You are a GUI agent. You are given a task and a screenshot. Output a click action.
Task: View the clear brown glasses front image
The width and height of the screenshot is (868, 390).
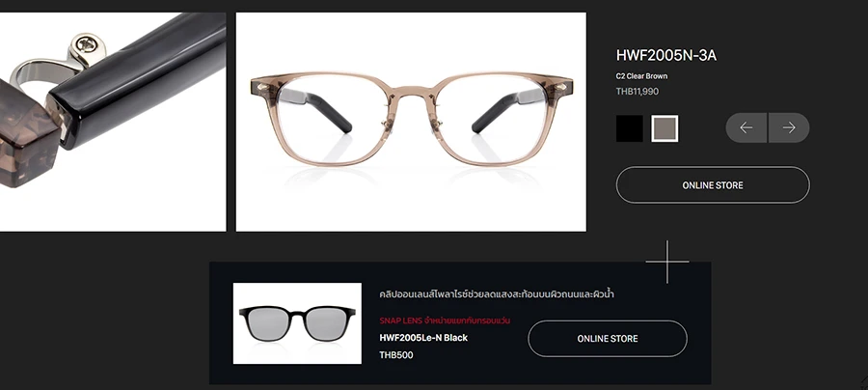(x=411, y=122)
